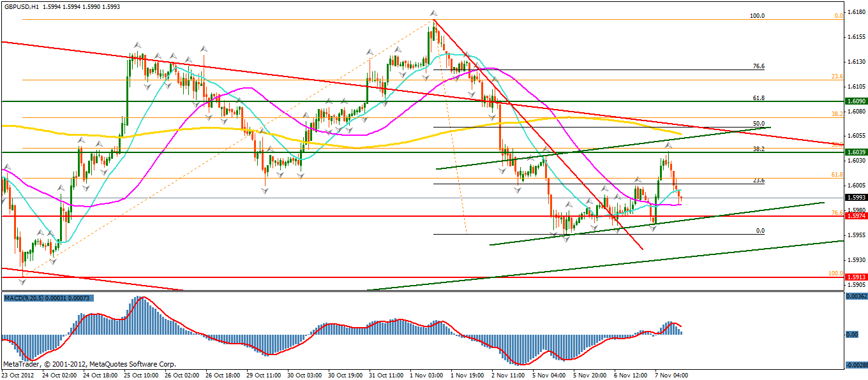Click the black Fibonacci 50.0 level label
The width and height of the screenshot is (868, 380).
coord(759,124)
